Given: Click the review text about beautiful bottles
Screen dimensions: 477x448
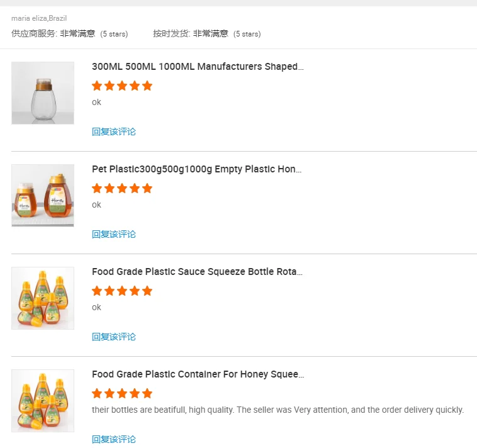Looking at the screenshot, I should pyautogui.click(x=278, y=410).
